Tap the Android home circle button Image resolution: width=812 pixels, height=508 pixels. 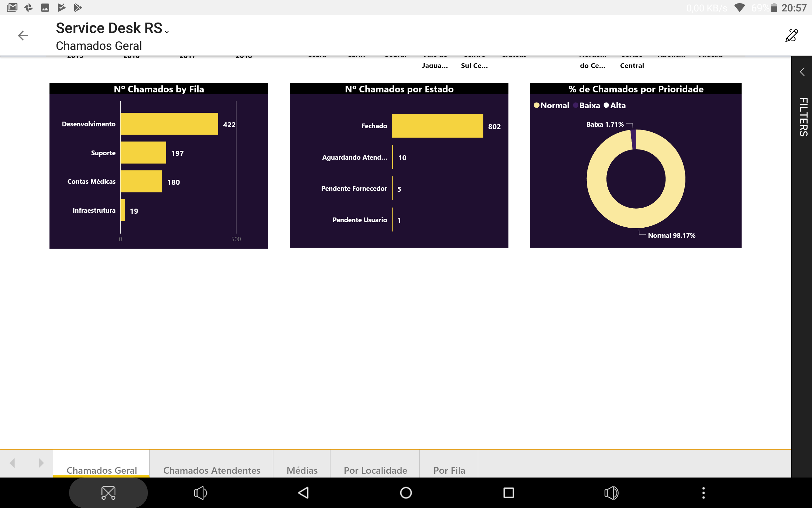click(x=406, y=493)
